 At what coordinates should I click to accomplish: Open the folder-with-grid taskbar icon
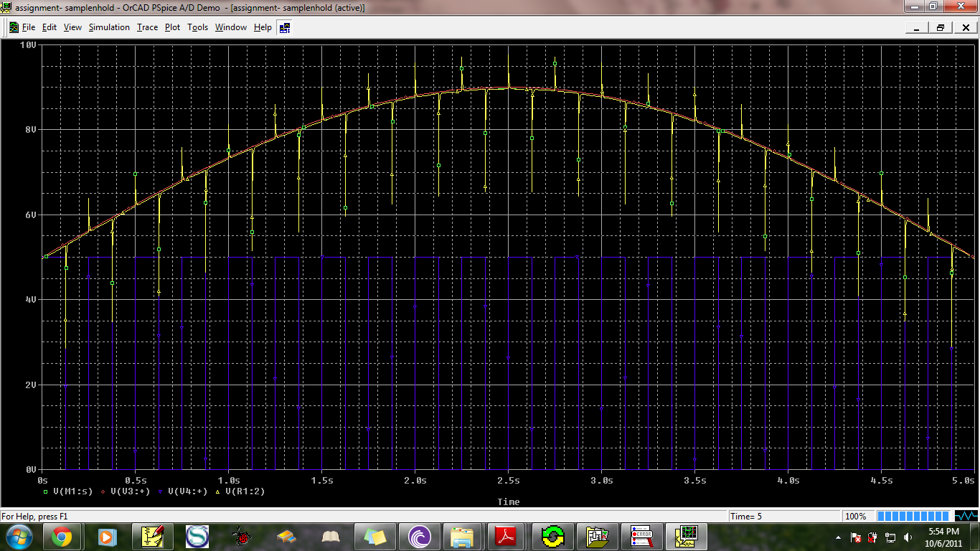598,537
